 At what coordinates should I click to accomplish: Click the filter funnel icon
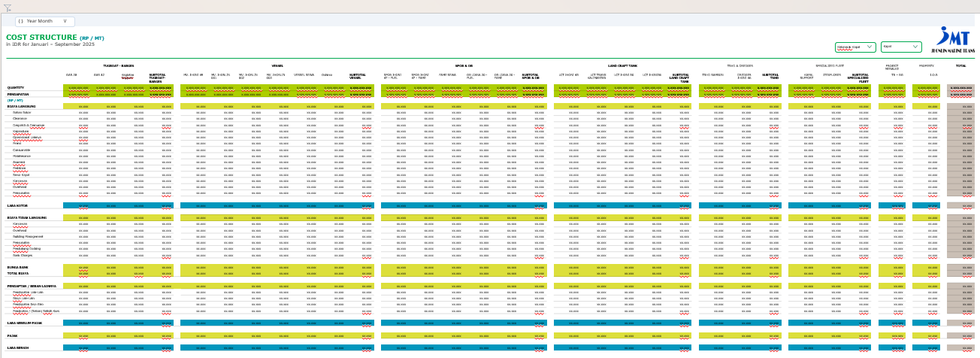coord(8,8)
